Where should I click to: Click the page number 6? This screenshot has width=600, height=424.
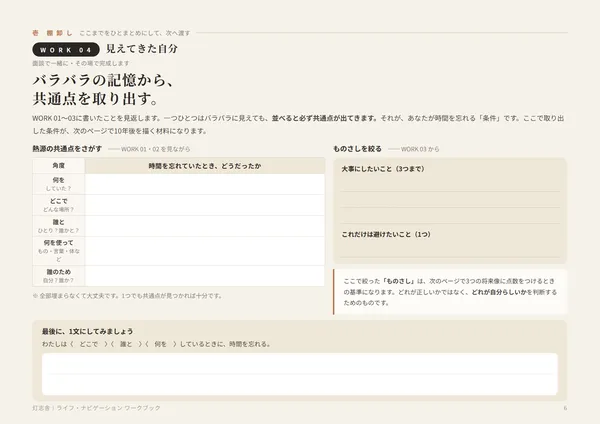coord(565,408)
